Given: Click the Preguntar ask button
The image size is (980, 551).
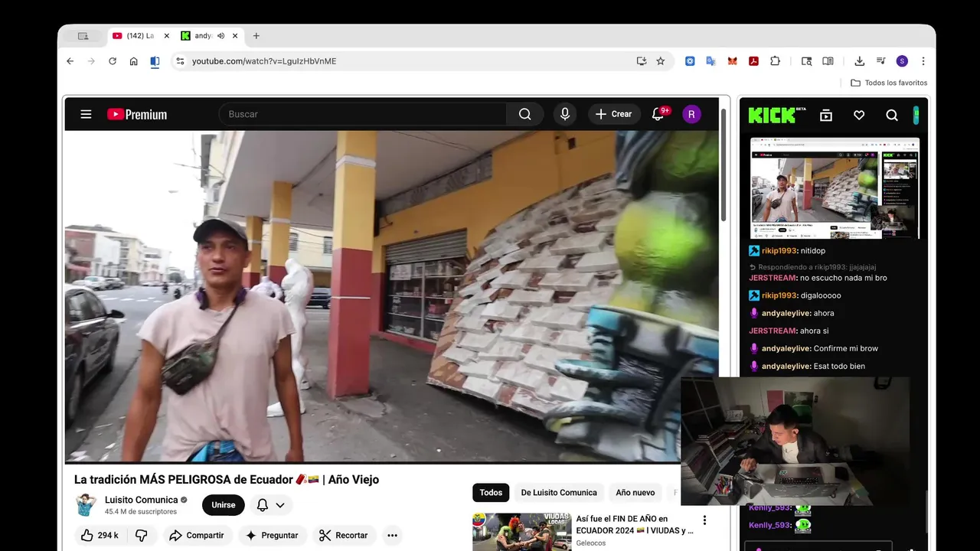Looking at the screenshot, I should pos(273,535).
